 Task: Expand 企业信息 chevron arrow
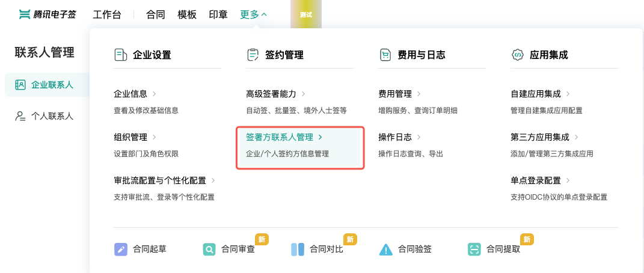[155, 94]
